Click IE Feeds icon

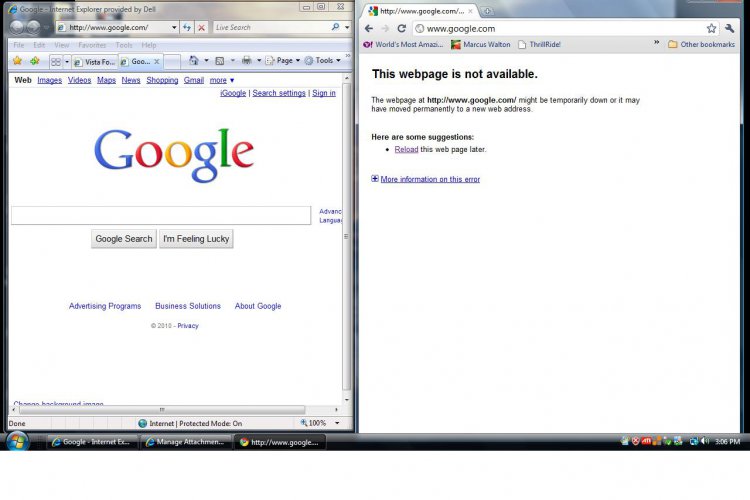(x=220, y=61)
